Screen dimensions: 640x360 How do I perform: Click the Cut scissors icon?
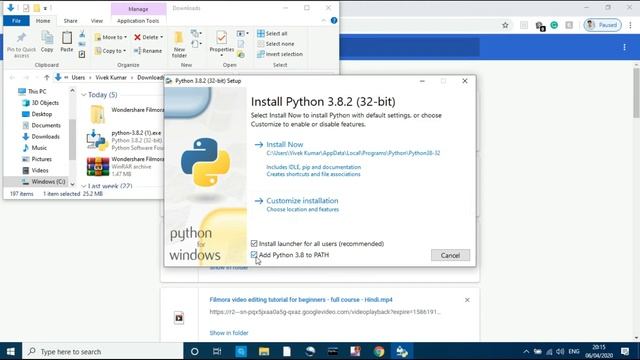tap(82, 34)
